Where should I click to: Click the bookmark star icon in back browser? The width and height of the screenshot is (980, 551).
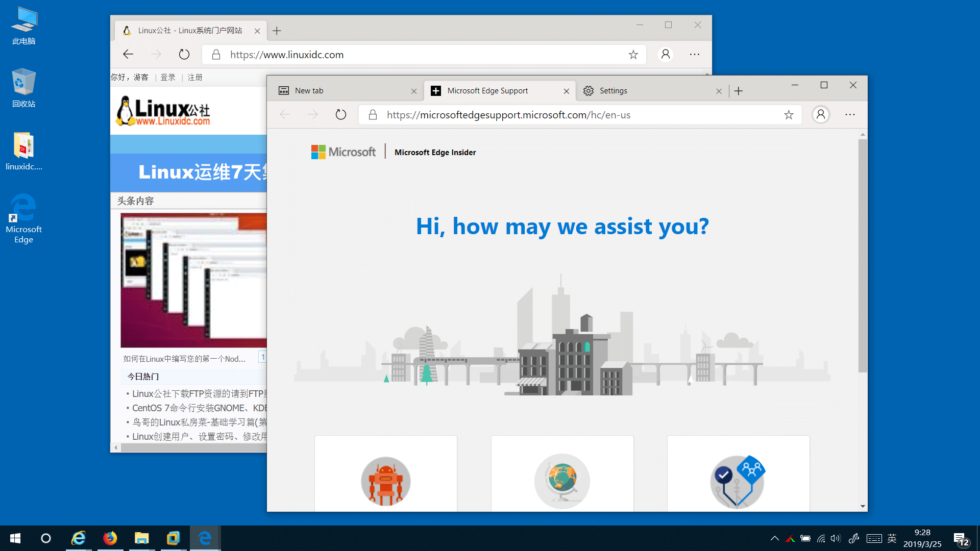coord(633,55)
